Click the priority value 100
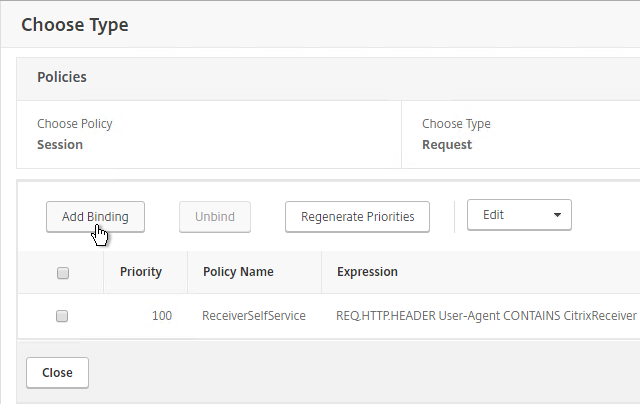The image size is (640, 404). point(162,316)
